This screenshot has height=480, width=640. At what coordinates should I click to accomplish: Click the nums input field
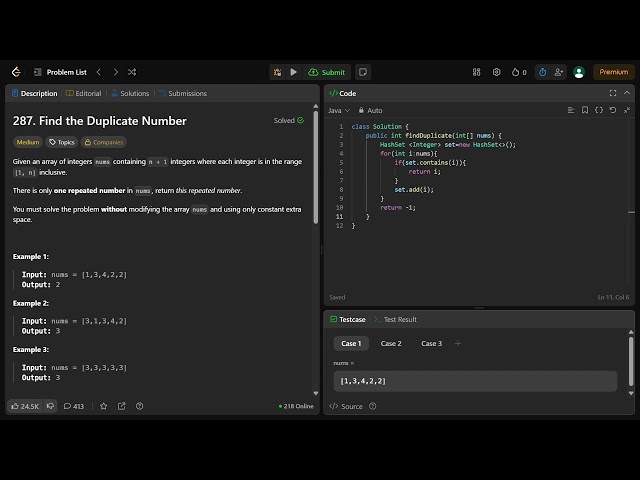[x=475, y=381]
